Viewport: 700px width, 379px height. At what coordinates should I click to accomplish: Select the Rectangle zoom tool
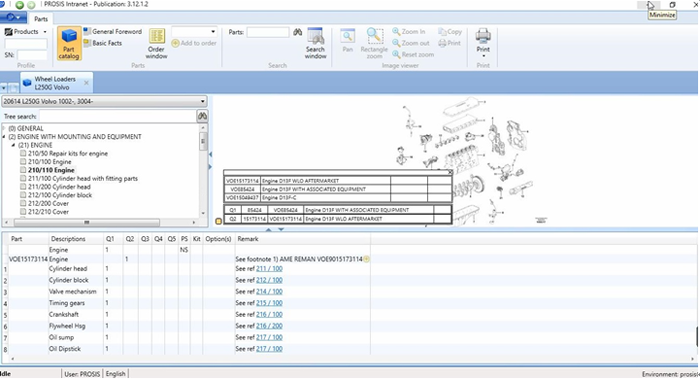point(374,43)
